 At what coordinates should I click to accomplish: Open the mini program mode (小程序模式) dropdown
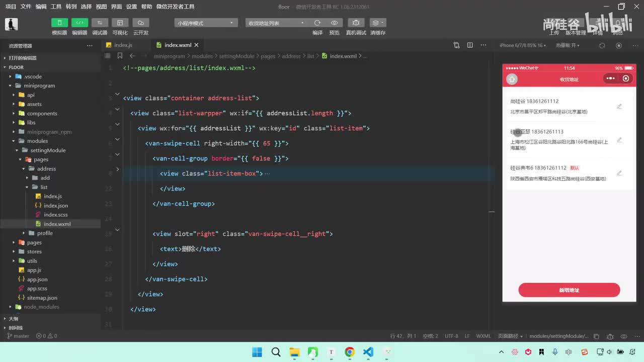coord(206,23)
